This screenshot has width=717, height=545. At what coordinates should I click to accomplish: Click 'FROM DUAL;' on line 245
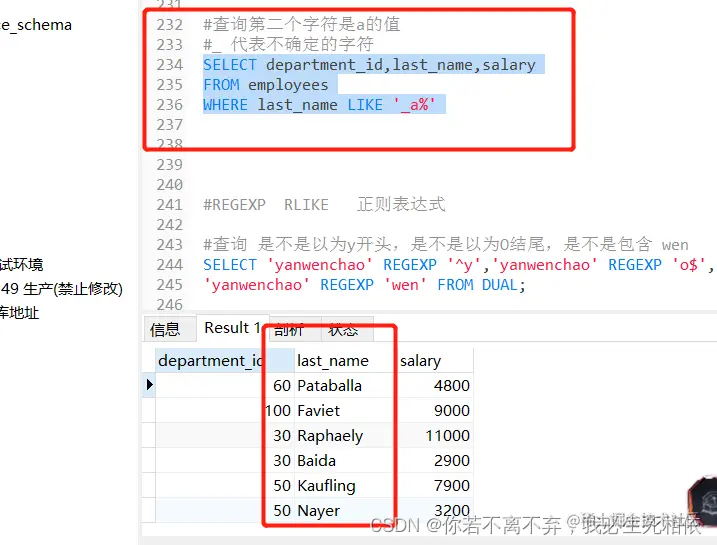click(x=482, y=285)
